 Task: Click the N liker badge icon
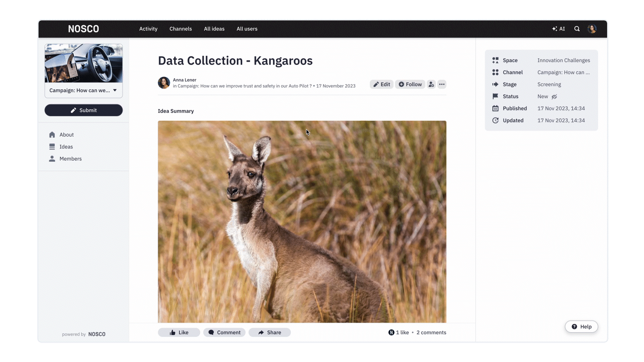point(391,333)
